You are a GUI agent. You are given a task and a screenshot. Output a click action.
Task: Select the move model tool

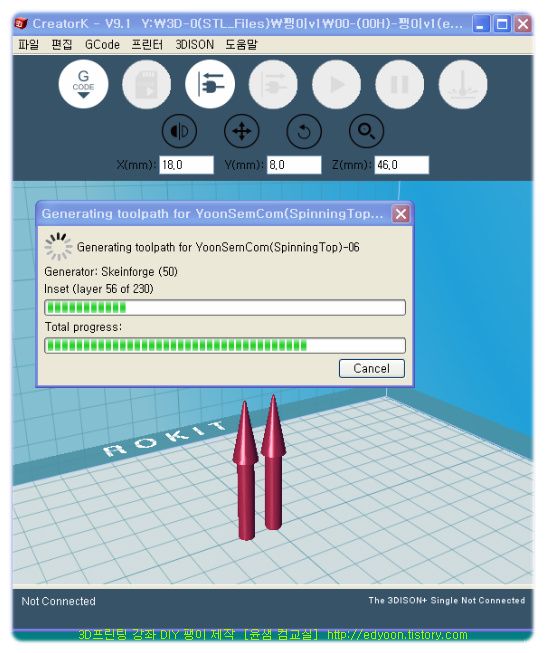tap(242, 131)
